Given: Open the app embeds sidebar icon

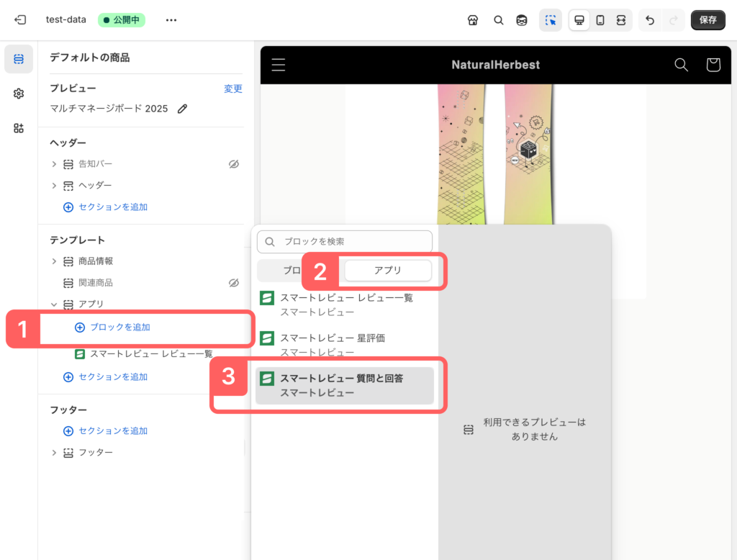Looking at the screenshot, I should coord(19,128).
